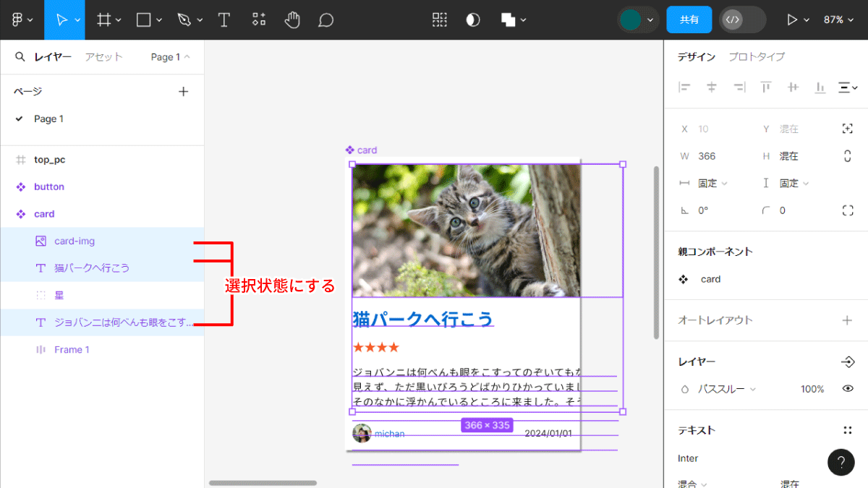Click the Create component set icon
The height and width of the screenshot is (488, 868).
pos(439,20)
